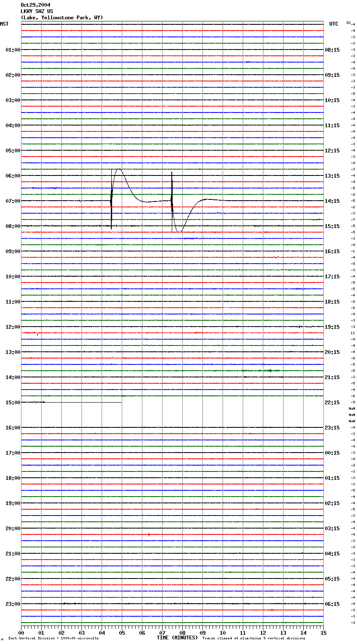Select the 03:00 MST time label
Viewport: 357px width, 644px height.
[13, 100]
